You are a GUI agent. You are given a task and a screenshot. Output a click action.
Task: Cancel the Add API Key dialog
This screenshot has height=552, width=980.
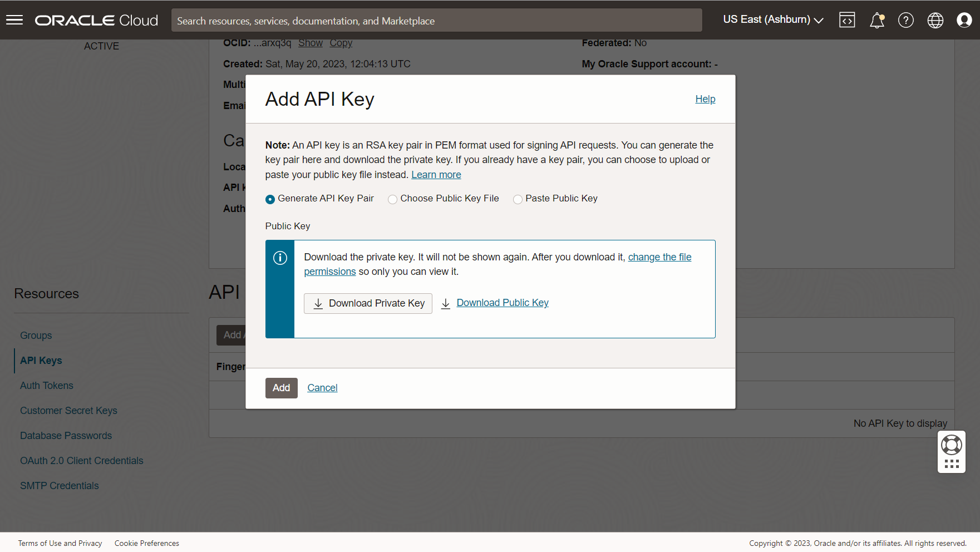[322, 388]
